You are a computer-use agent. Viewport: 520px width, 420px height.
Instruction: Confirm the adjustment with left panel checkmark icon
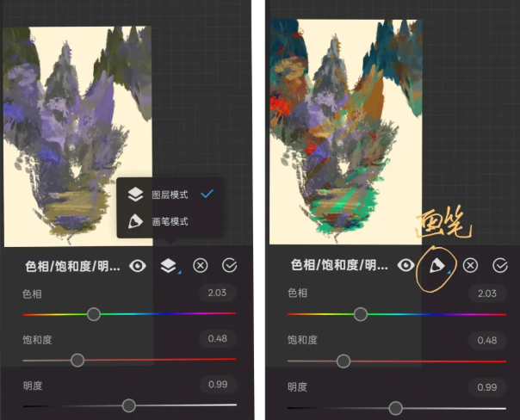229,266
